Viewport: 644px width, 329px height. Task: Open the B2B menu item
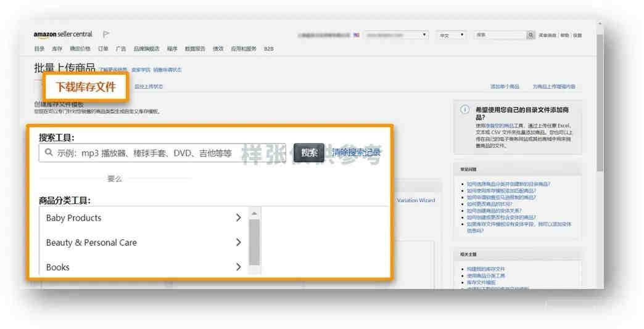[268, 49]
